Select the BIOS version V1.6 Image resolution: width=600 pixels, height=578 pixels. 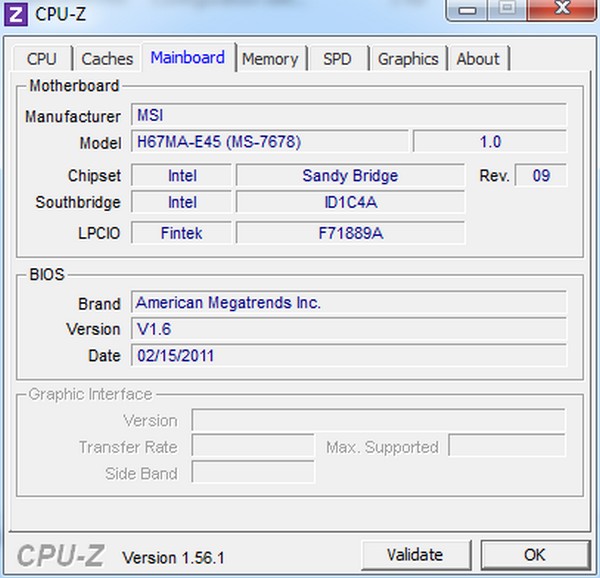(349, 329)
